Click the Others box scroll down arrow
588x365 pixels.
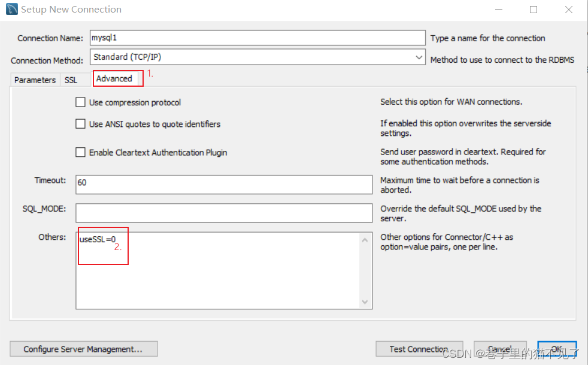tap(365, 302)
